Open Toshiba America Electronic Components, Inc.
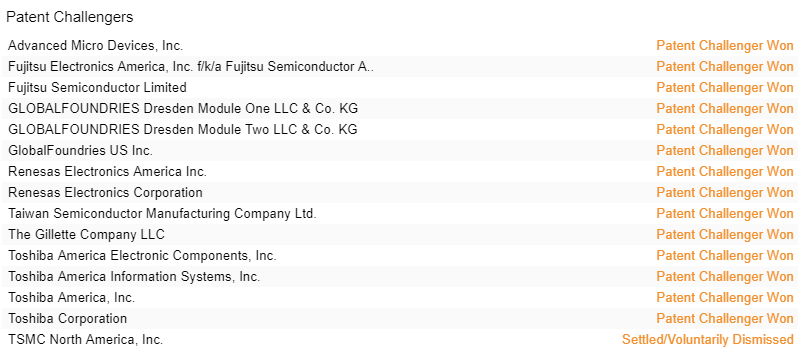 pos(142,256)
